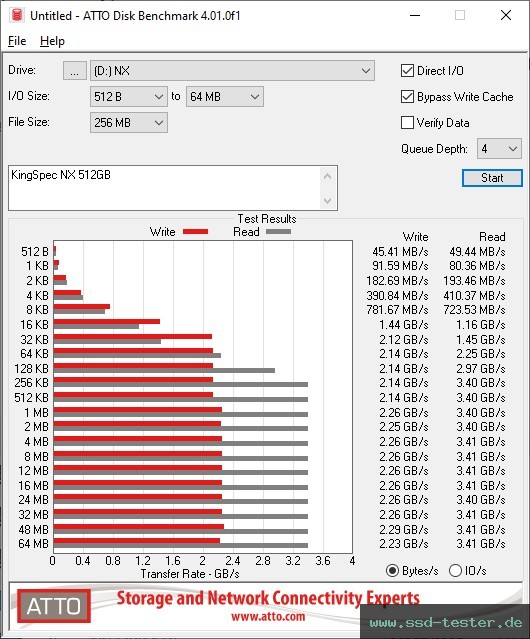The image size is (530, 639).
Task: Toggle the Direct I/O checkbox
Action: click(x=407, y=71)
